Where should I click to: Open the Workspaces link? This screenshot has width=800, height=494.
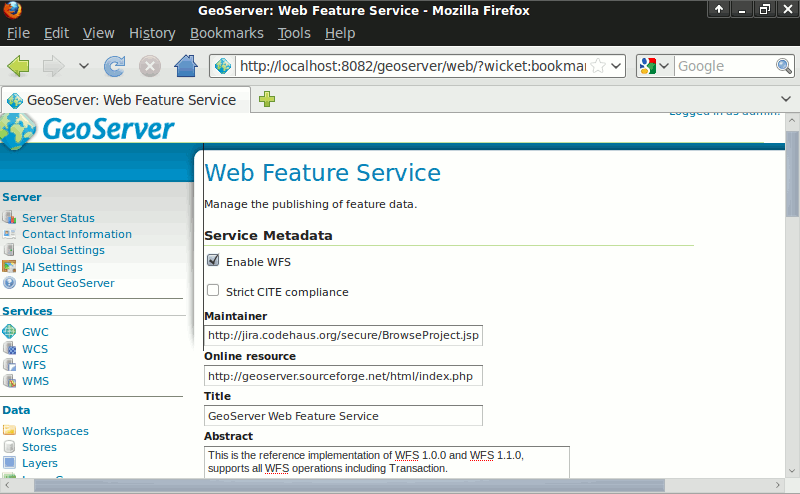click(x=55, y=431)
